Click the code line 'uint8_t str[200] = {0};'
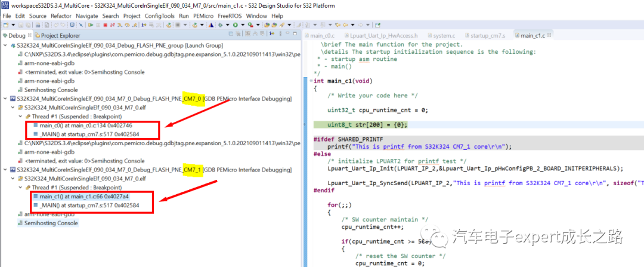 367,125
